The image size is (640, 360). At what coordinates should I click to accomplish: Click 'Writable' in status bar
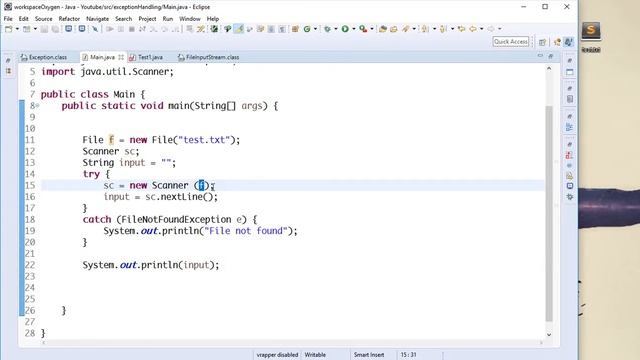pos(315,355)
